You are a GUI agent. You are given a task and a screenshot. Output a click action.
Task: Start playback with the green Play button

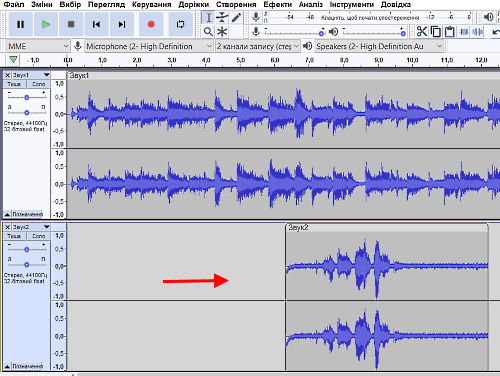pyautogui.click(x=46, y=24)
